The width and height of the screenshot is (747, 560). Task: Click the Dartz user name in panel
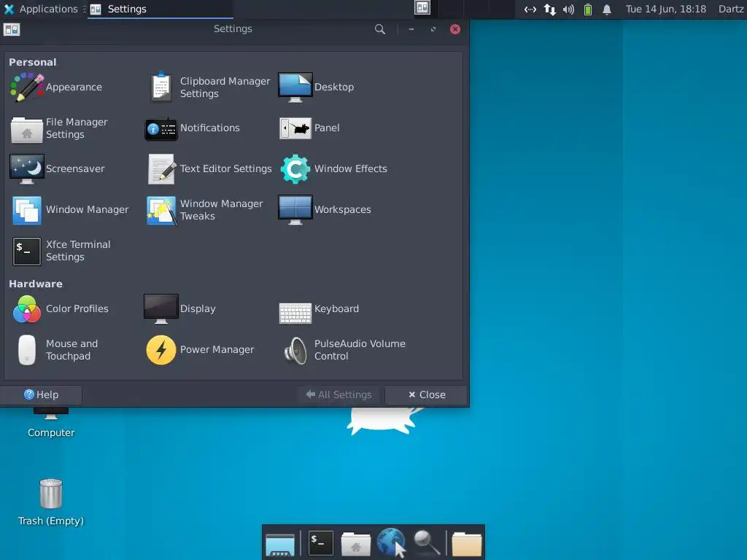[x=731, y=9]
